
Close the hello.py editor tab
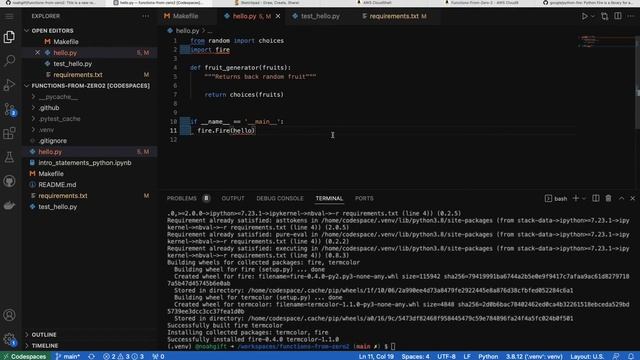coord(278,16)
